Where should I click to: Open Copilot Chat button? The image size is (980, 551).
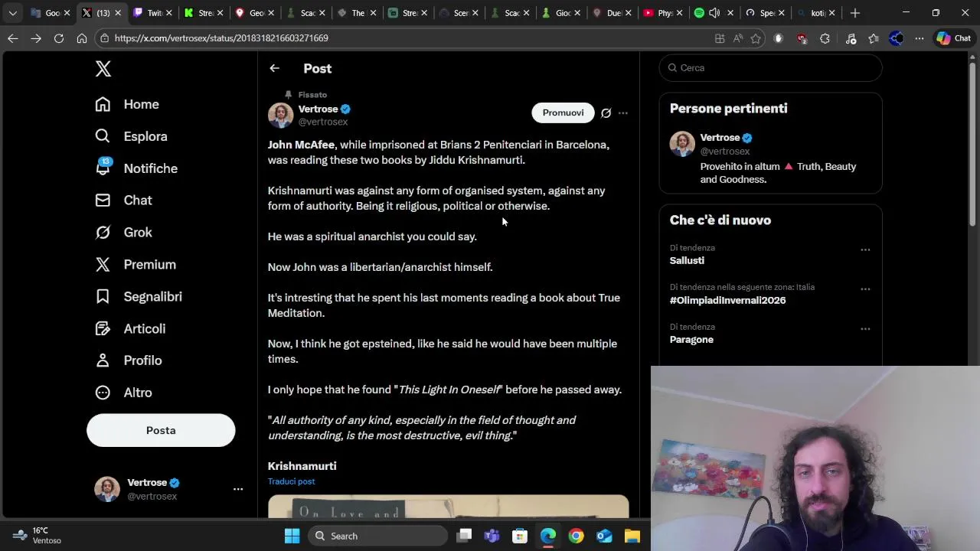coord(954,38)
